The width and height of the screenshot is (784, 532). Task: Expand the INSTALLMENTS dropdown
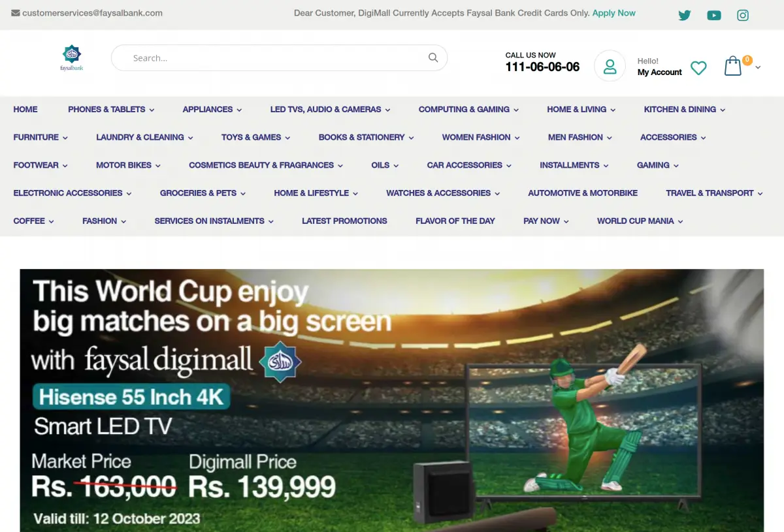(570, 165)
